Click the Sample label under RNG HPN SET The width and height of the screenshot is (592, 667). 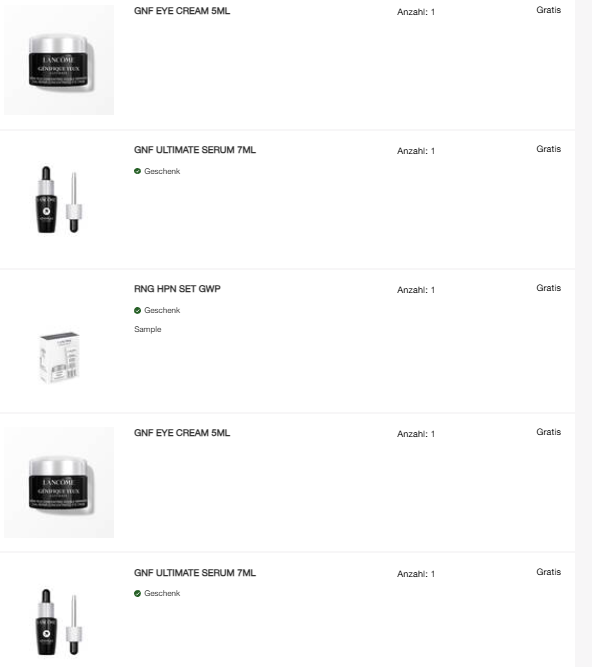[x=148, y=329]
